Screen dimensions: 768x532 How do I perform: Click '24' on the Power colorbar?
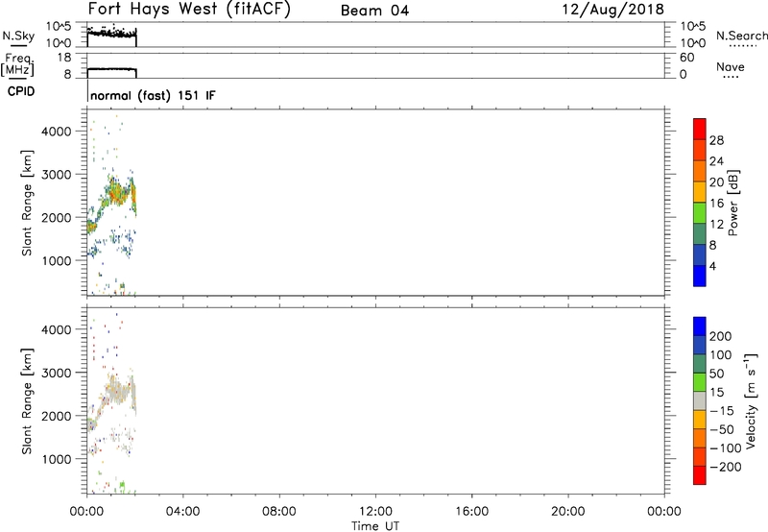(x=716, y=161)
